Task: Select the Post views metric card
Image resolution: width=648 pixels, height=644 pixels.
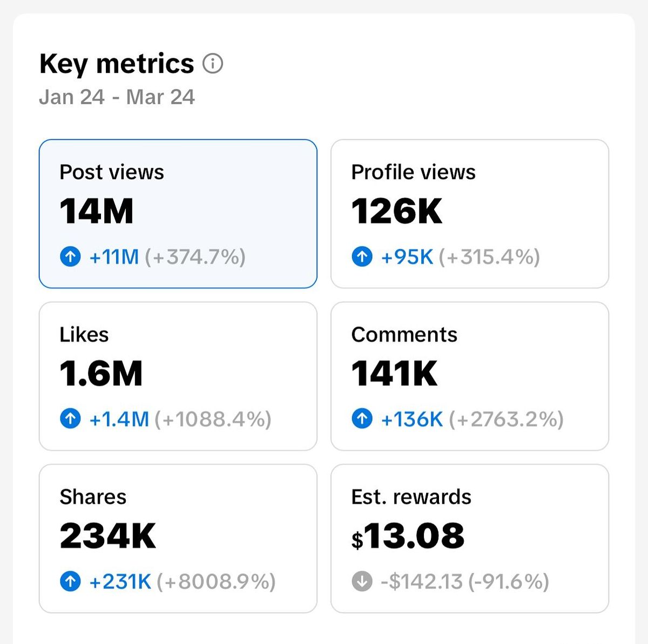Action: pos(178,214)
